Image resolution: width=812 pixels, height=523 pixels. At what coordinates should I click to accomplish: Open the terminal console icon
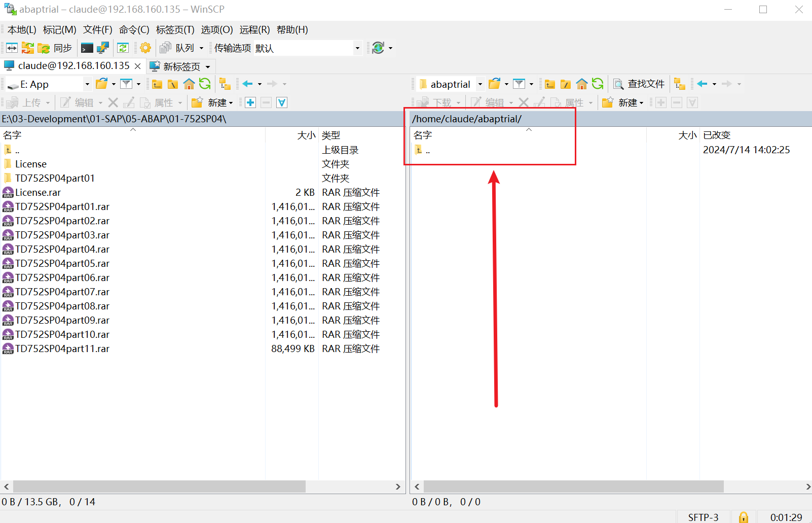pyautogui.click(x=87, y=48)
